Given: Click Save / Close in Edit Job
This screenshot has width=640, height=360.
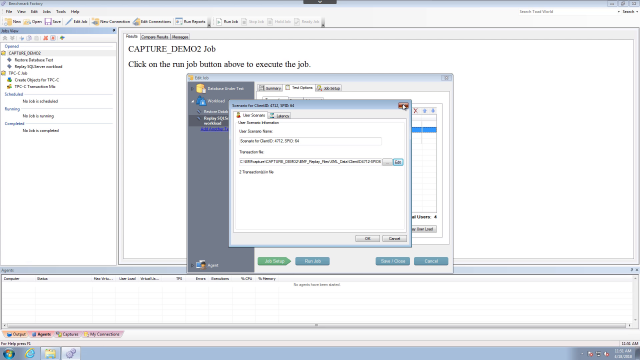Looking at the screenshot, I should tap(393, 261).
